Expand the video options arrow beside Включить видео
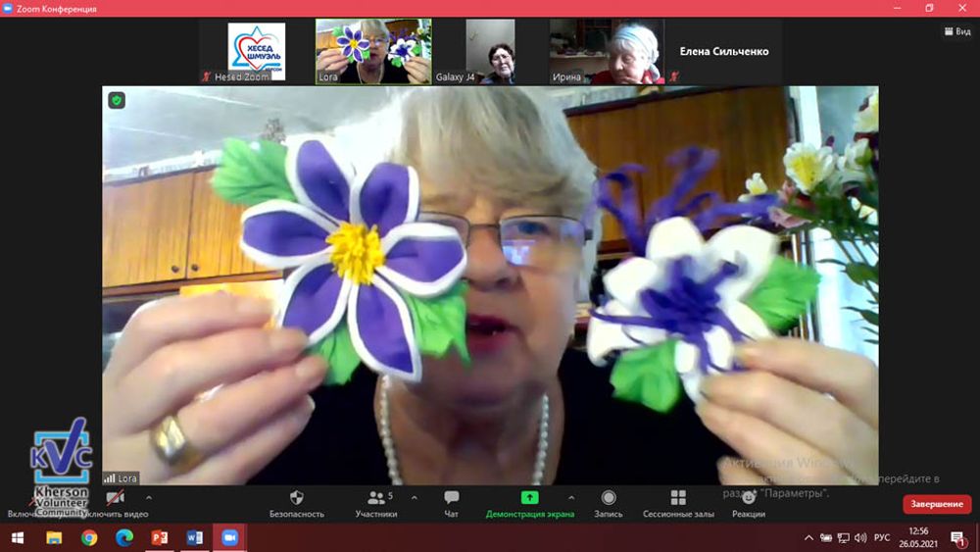 point(149,498)
